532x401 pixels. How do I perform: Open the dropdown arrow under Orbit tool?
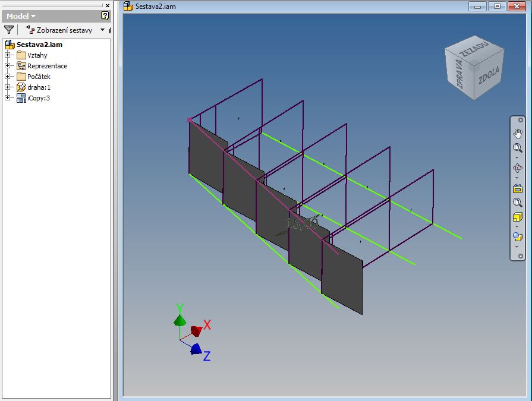pyautogui.click(x=517, y=178)
